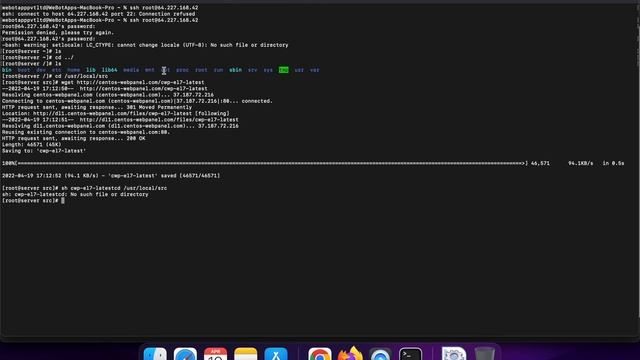640x360 pixels.
Task: Click the "'cwp-el7-latest' saved [46571/46571]" line
Action: [x=111, y=176]
